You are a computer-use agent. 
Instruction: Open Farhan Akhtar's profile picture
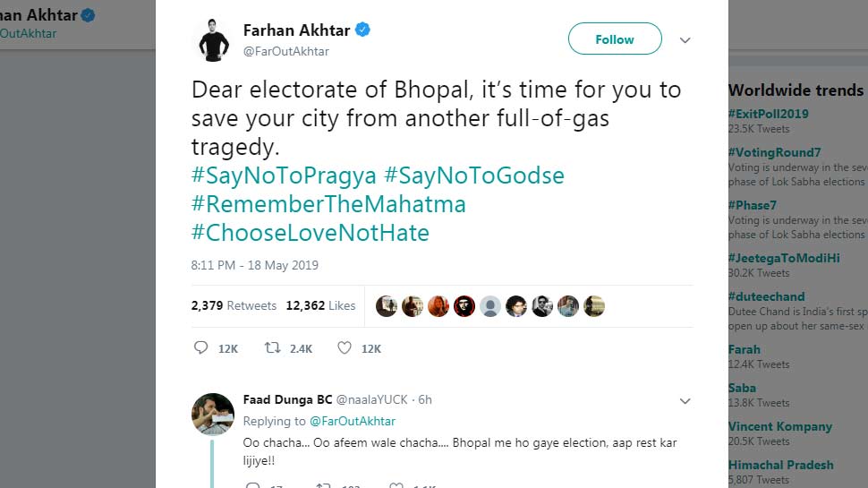point(211,40)
